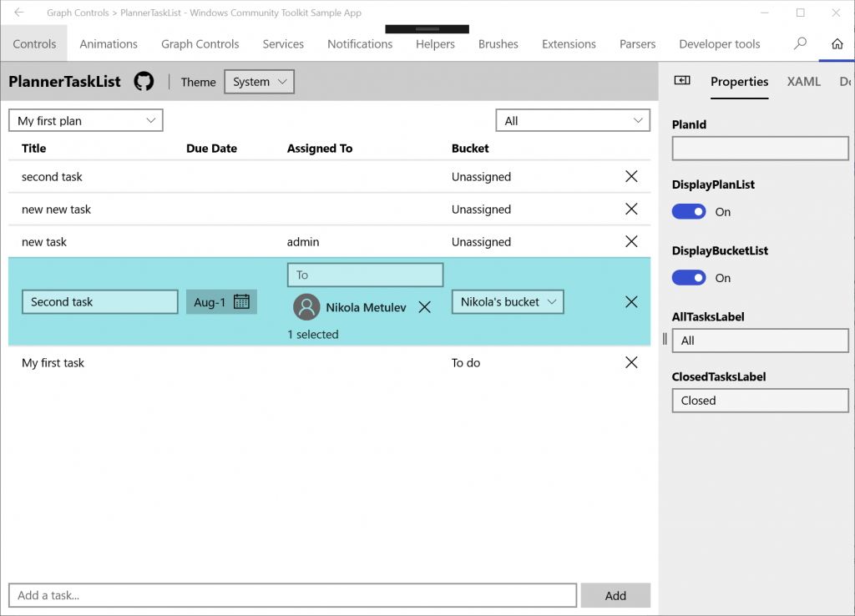The width and height of the screenshot is (855, 616).
Task: Change the theme using the System dropdown
Action: pyautogui.click(x=259, y=82)
